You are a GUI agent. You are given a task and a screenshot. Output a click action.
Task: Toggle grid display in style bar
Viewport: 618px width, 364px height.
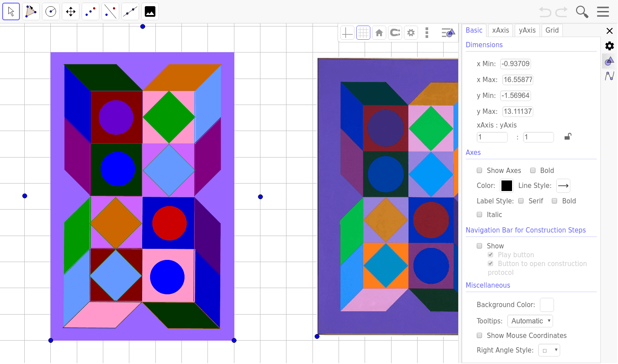click(363, 33)
